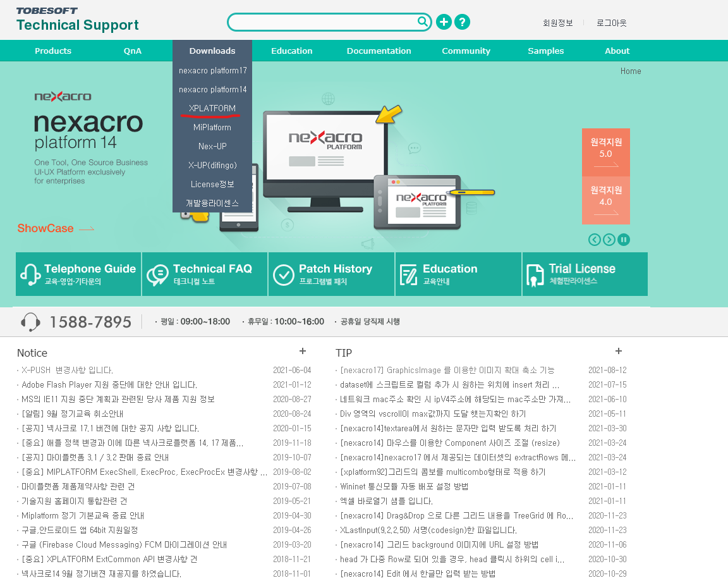The image size is (728, 583).
Task: Click the green question mark help icon
Action: click(x=462, y=22)
